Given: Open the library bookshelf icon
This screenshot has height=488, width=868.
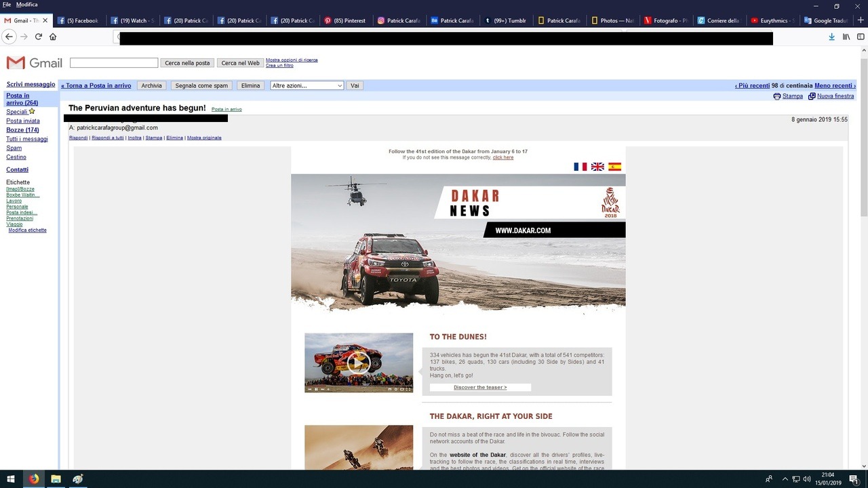Looking at the screenshot, I should point(846,37).
